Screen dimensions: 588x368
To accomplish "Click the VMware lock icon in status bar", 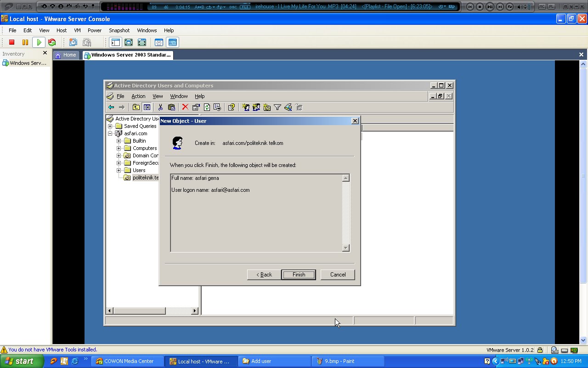I will tap(540, 350).
